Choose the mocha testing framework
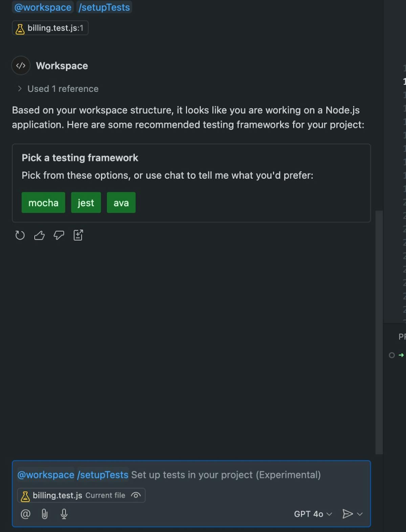This screenshot has height=532, width=406. coord(43,203)
